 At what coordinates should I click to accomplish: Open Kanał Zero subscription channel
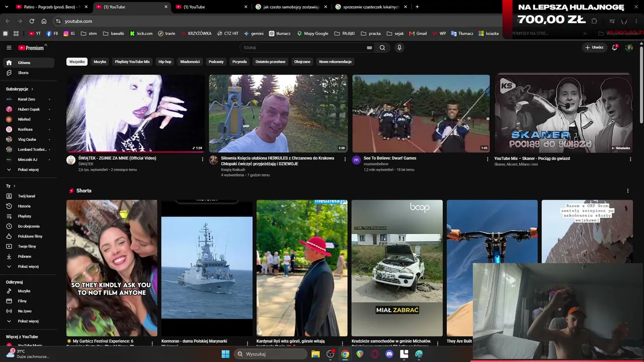pyautogui.click(x=28, y=99)
